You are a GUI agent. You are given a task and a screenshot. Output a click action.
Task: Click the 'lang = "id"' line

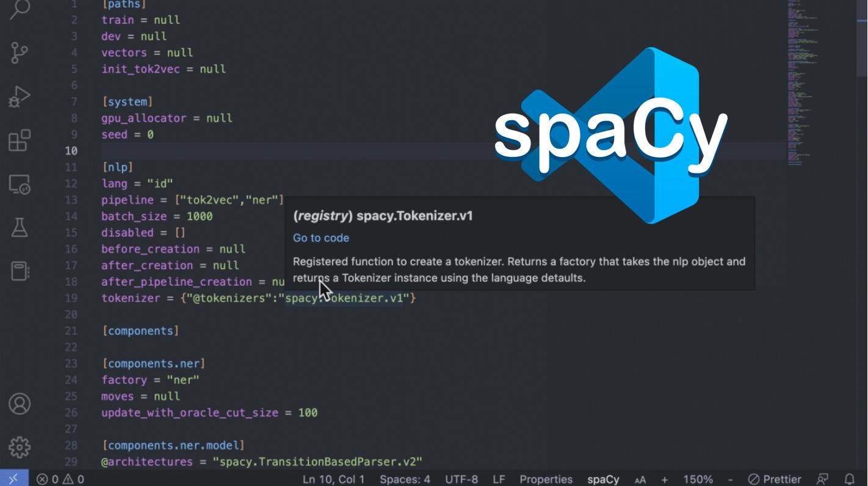click(137, 184)
